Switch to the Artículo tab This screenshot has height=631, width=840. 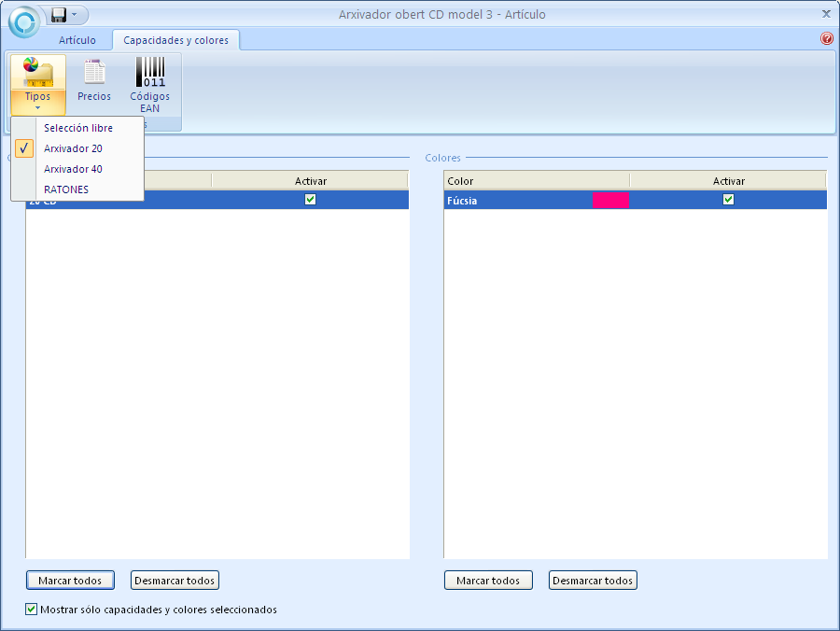77,40
